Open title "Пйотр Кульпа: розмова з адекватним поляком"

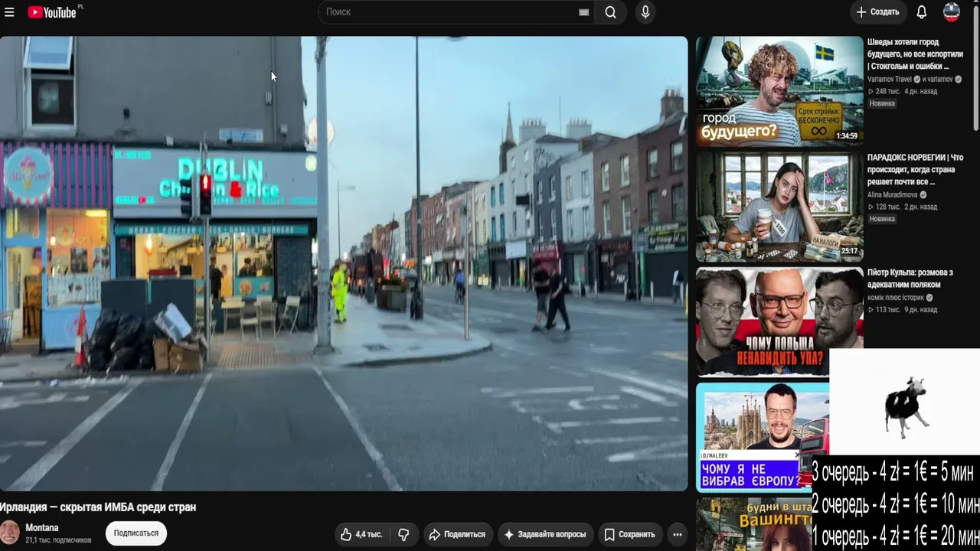tap(910, 279)
